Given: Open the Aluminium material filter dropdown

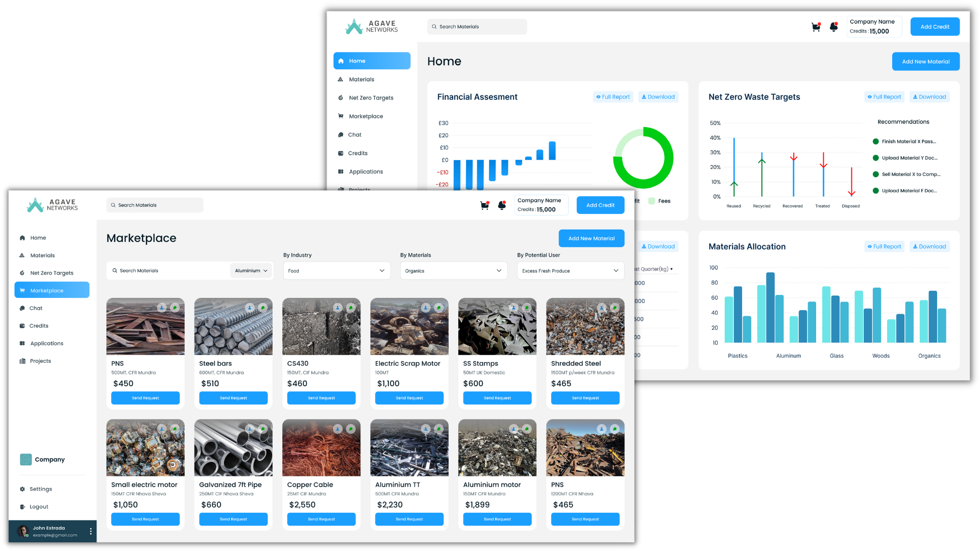Looking at the screenshot, I should [251, 270].
